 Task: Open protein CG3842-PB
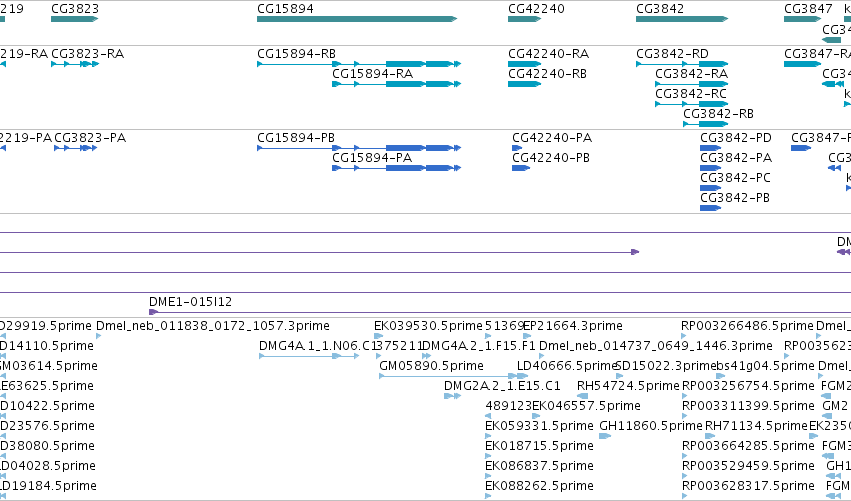(x=710, y=208)
